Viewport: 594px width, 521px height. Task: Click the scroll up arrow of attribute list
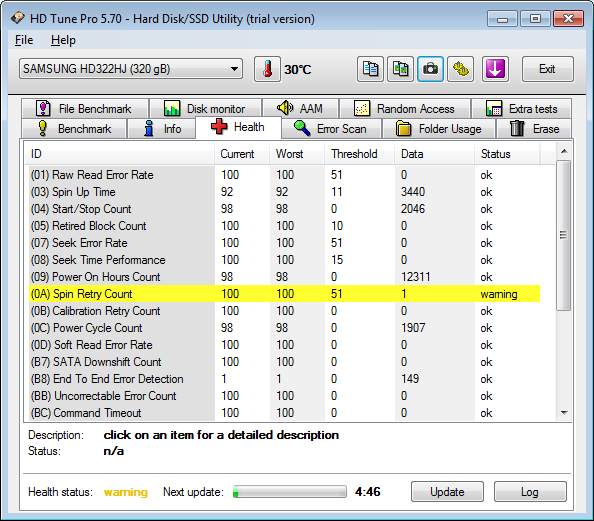click(x=564, y=151)
